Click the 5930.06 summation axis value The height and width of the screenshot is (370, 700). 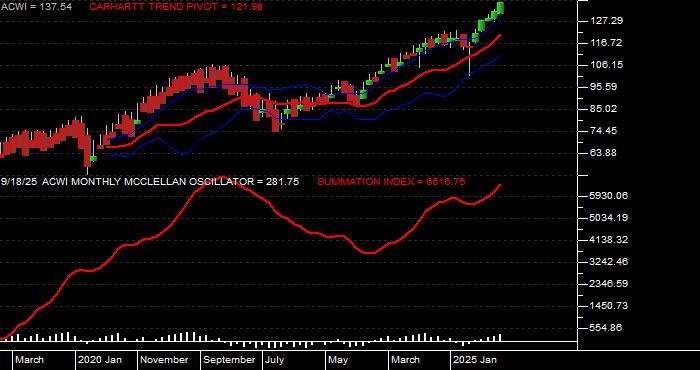(x=609, y=196)
